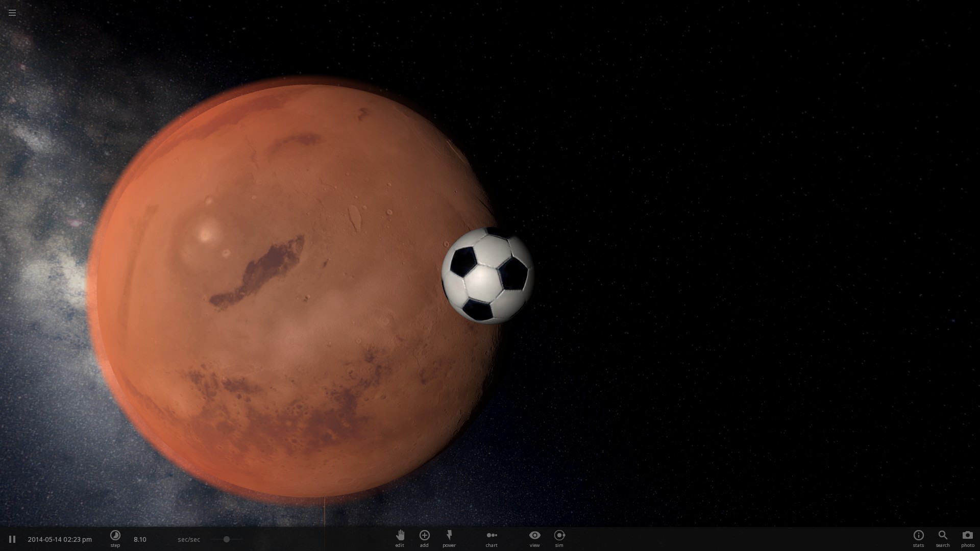980x551 pixels.
Task: Show the stats info panel
Action: [918, 535]
